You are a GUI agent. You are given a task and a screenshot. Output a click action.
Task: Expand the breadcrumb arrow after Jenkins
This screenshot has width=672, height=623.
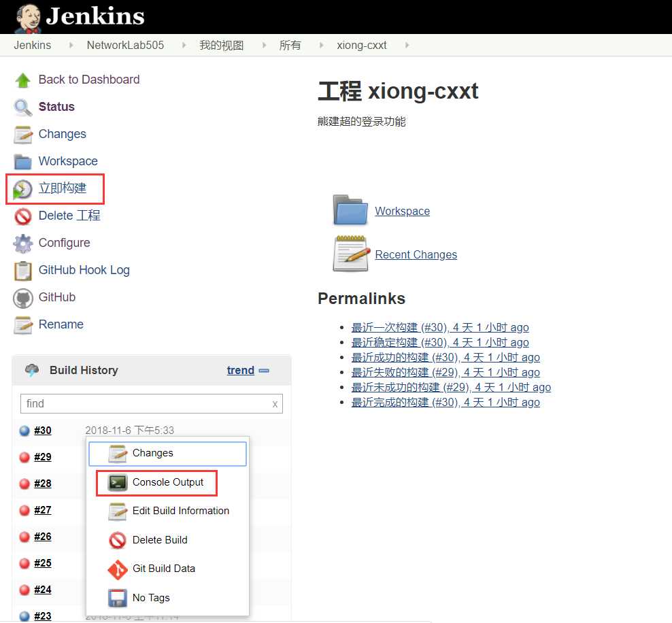tap(71, 45)
